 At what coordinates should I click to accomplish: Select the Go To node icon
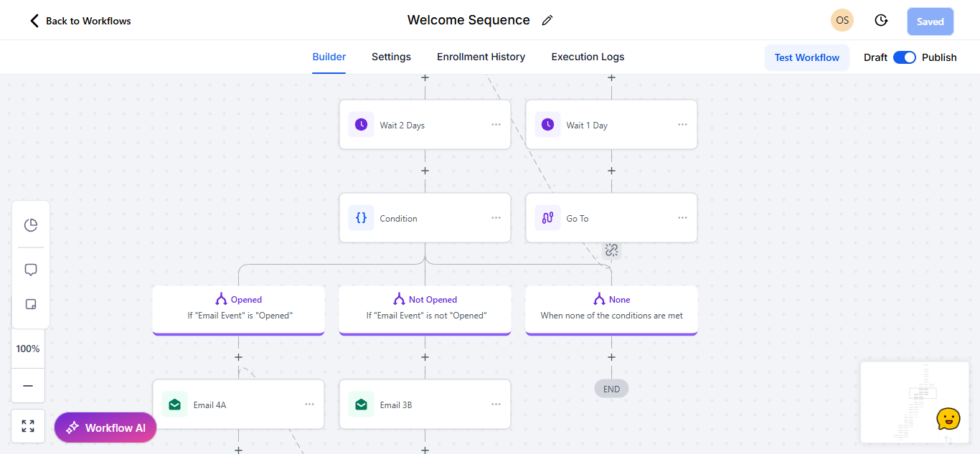coord(548,218)
